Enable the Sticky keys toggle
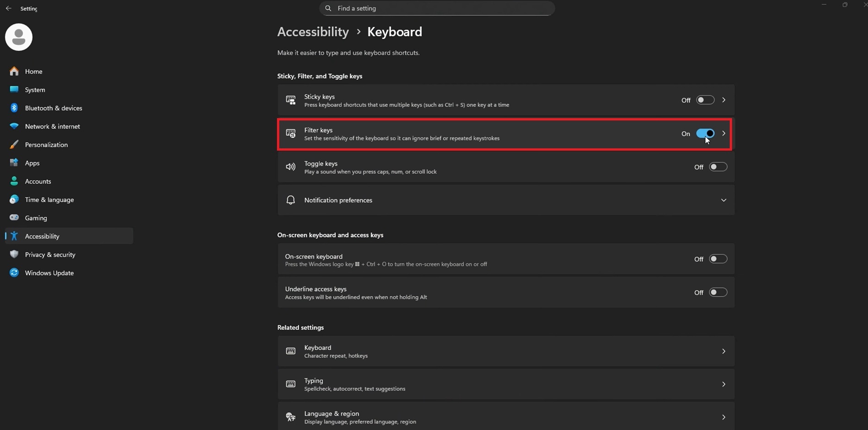 point(705,99)
